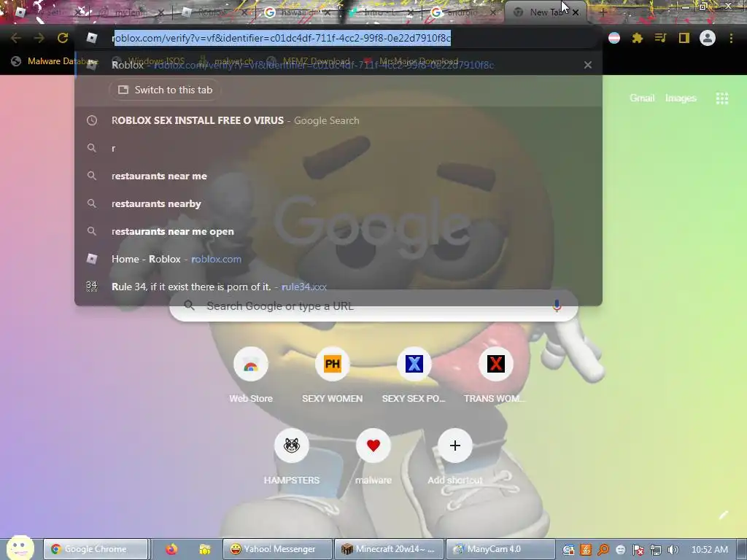Select Google Chrome taskbar button

point(96,549)
